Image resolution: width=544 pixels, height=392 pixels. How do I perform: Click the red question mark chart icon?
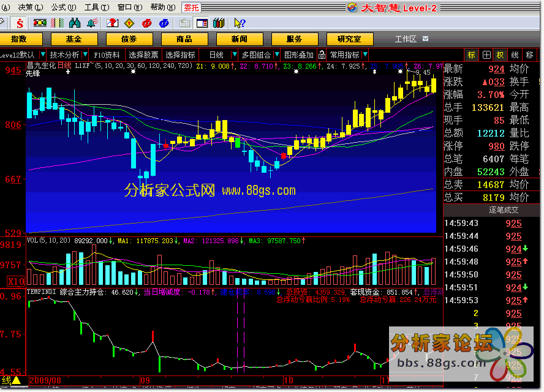tap(112, 23)
